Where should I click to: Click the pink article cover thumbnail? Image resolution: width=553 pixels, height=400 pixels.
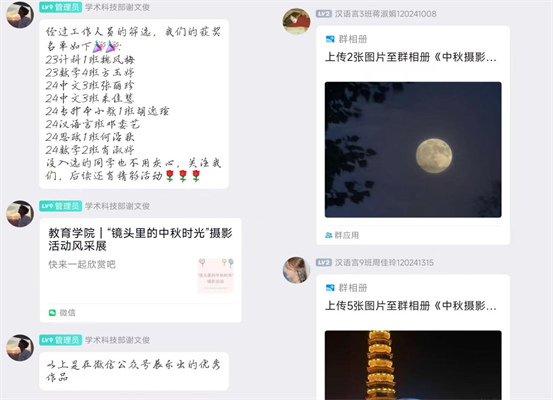click(215, 275)
